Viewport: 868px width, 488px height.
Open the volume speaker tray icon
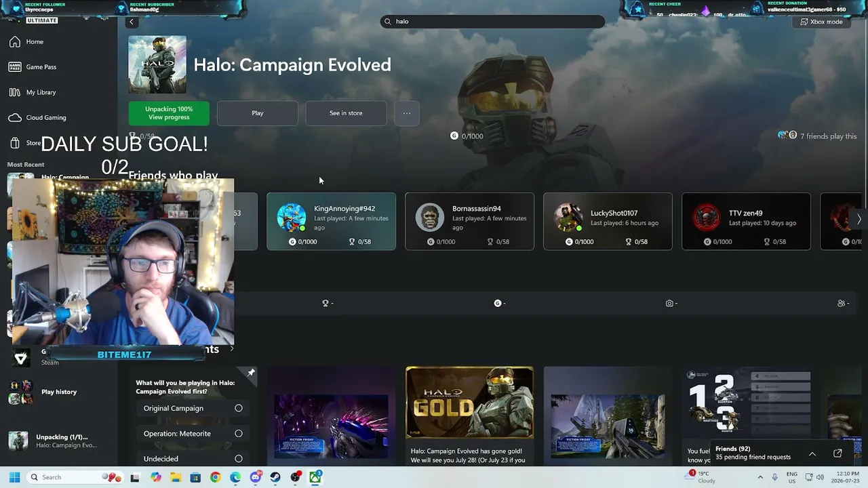point(820,478)
